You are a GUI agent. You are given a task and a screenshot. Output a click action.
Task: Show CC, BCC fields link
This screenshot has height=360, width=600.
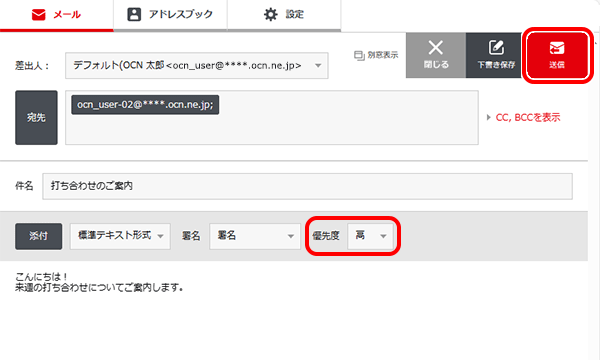click(x=528, y=117)
